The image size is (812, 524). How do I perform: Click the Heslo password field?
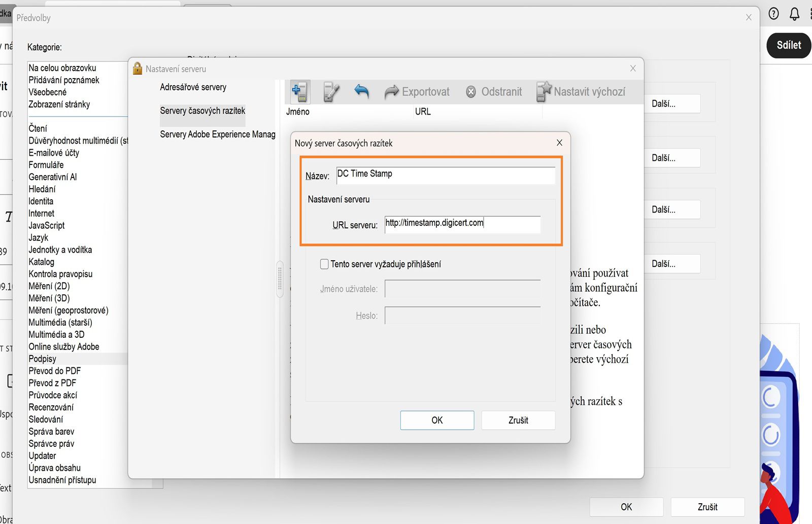(462, 316)
